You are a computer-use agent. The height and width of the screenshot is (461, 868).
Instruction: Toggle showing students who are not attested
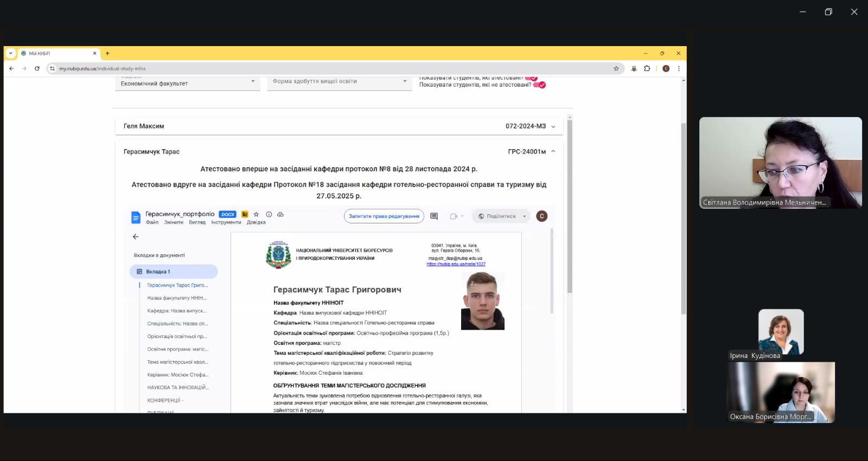pyautogui.click(x=539, y=85)
